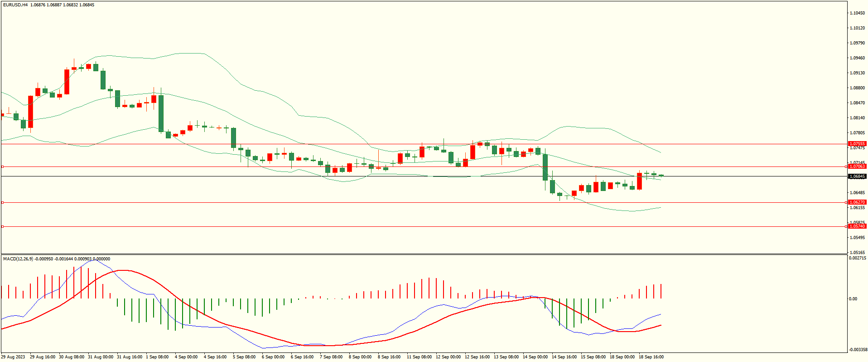868x362 pixels.
Task: Click left anchor handle of 1.05740 line
Action: coord(2,226)
